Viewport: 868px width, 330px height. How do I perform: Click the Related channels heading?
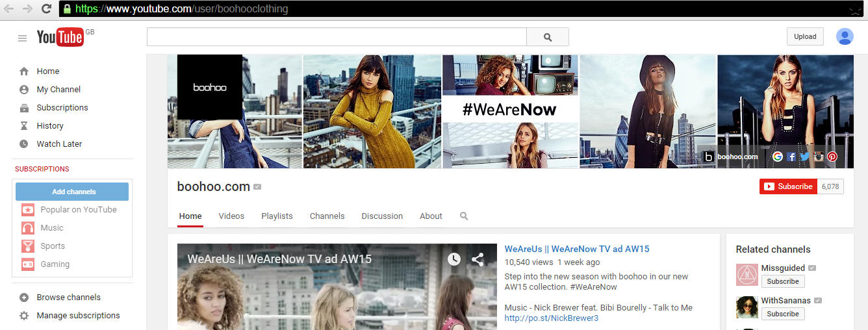(773, 249)
